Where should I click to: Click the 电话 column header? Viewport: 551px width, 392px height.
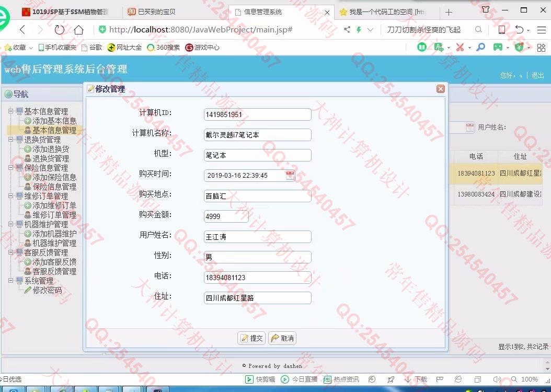(476, 156)
